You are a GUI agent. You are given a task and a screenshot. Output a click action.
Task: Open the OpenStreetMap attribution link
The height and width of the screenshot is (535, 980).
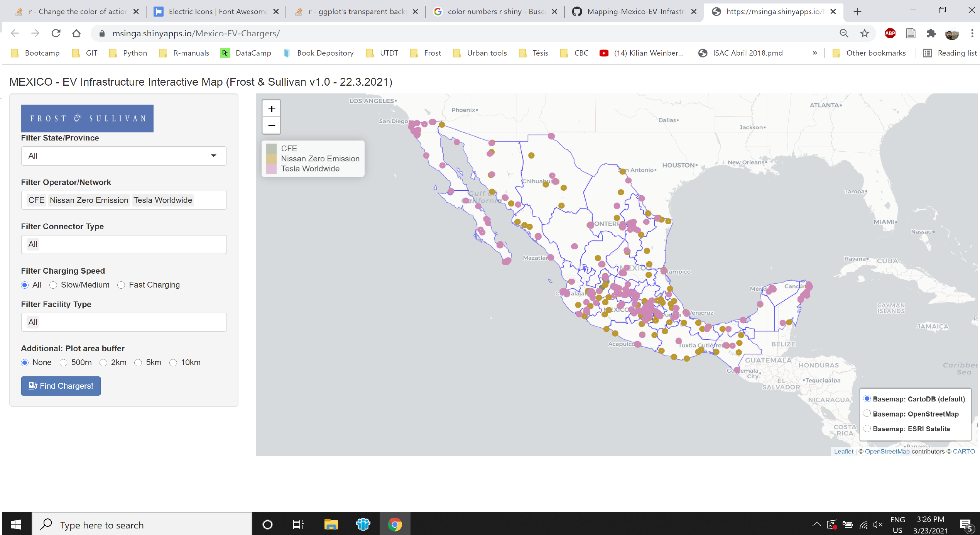coord(887,451)
